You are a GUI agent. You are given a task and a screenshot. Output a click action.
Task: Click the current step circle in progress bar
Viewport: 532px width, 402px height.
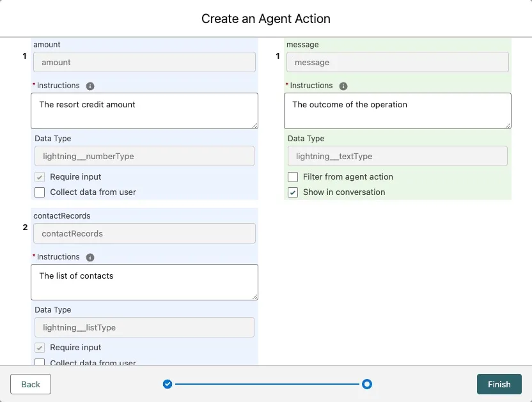coord(367,384)
